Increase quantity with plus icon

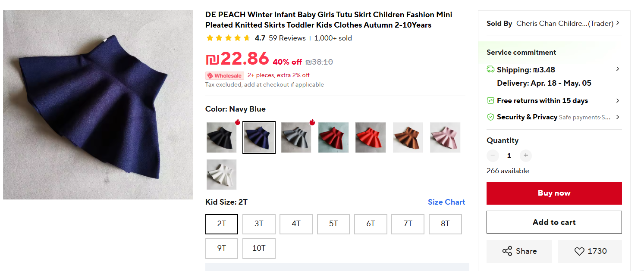point(525,156)
